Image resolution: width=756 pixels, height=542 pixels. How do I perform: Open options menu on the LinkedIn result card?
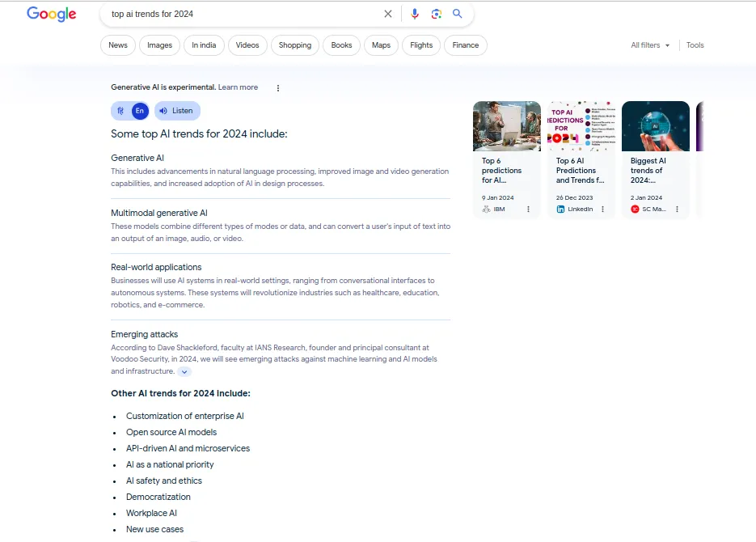[602, 209]
